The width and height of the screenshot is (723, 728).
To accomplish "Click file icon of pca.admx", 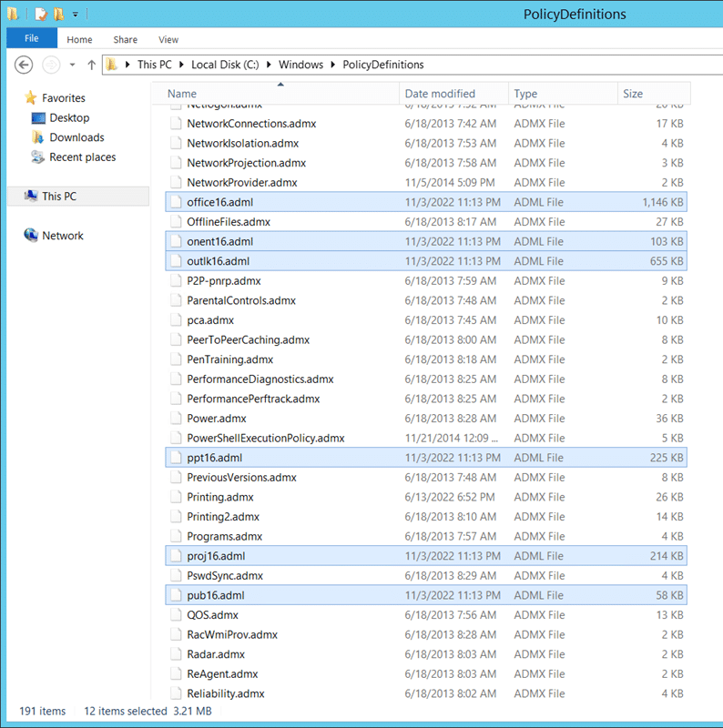I will (176, 320).
